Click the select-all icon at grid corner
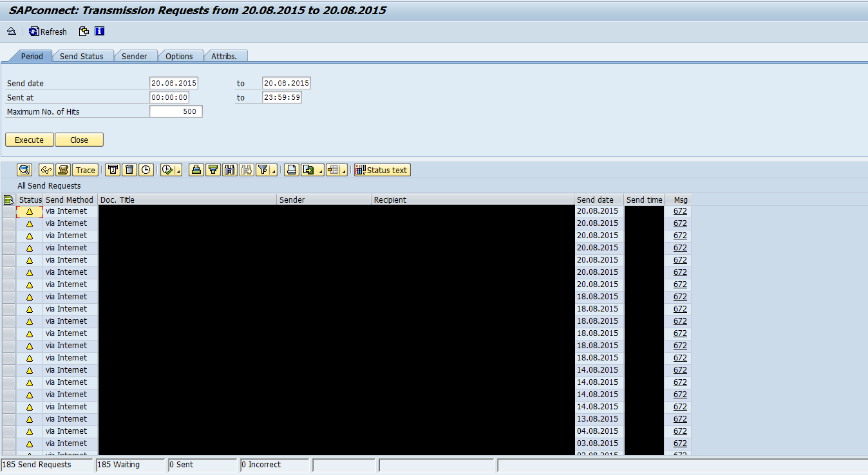This screenshot has height=475, width=868. tap(8, 200)
